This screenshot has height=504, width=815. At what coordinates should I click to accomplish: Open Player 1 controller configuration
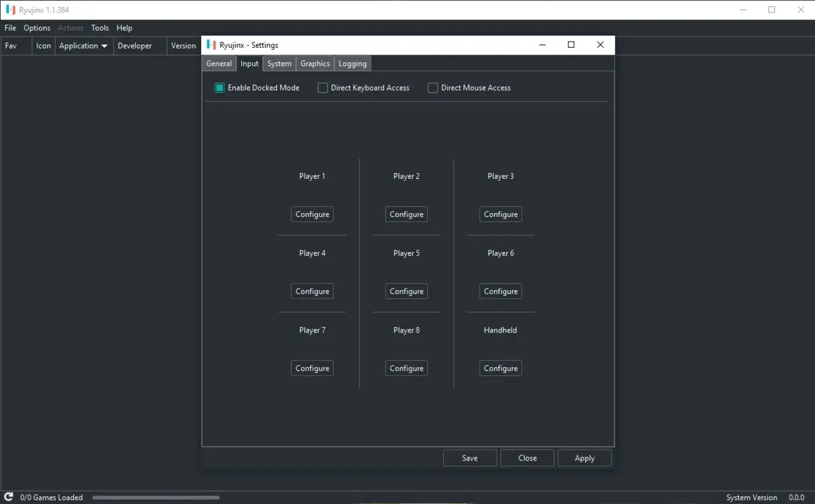[x=311, y=214]
